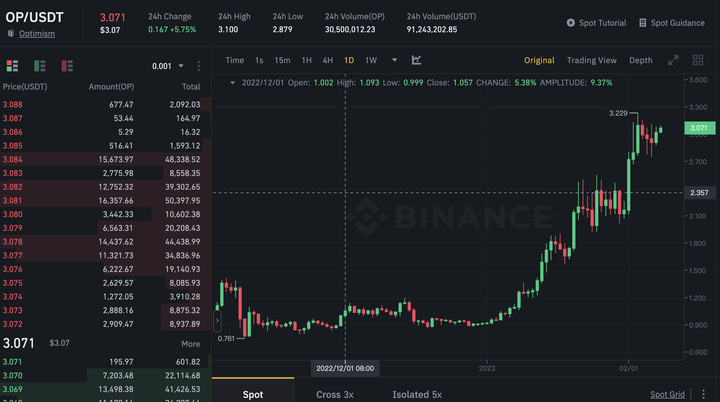Open Spot Tutorial link
Screen dimensions: 720x402
[602, 23]
